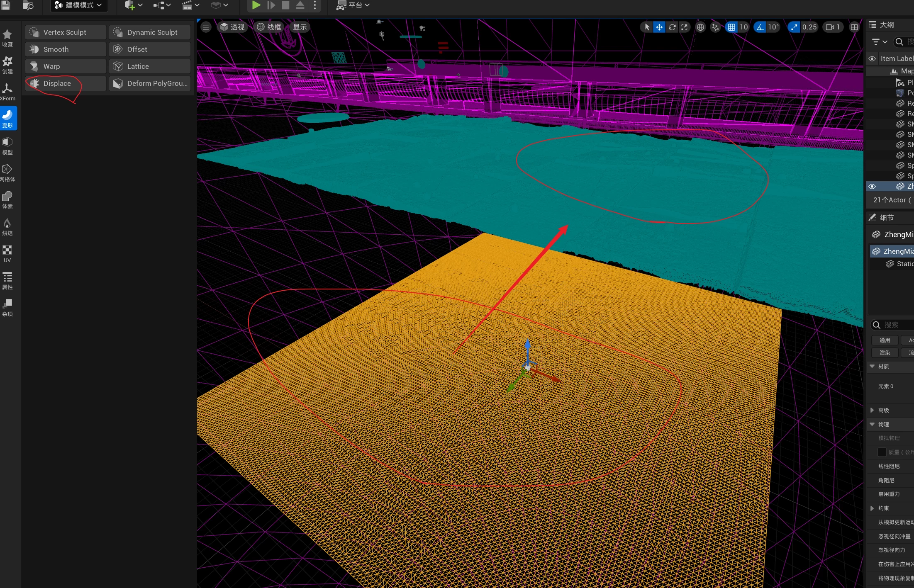
Task: Click the viewport hamburger menu icon
Action: (x=206, y=27)
